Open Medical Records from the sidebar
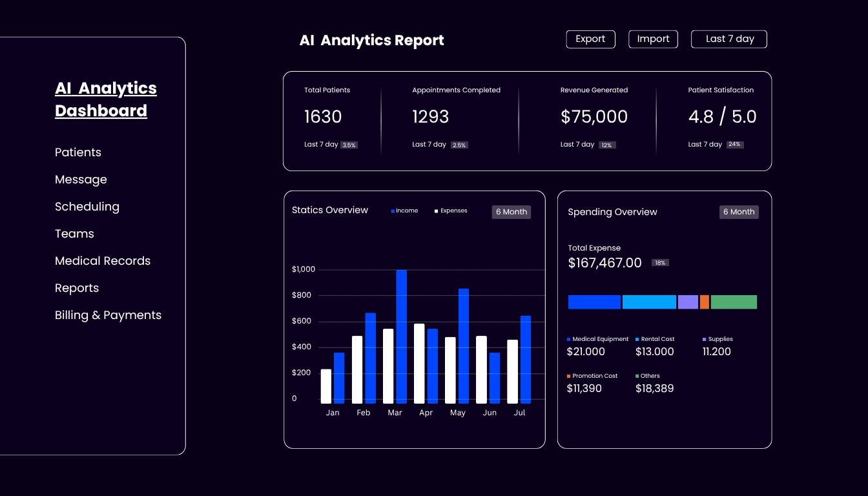 (103, 261)
